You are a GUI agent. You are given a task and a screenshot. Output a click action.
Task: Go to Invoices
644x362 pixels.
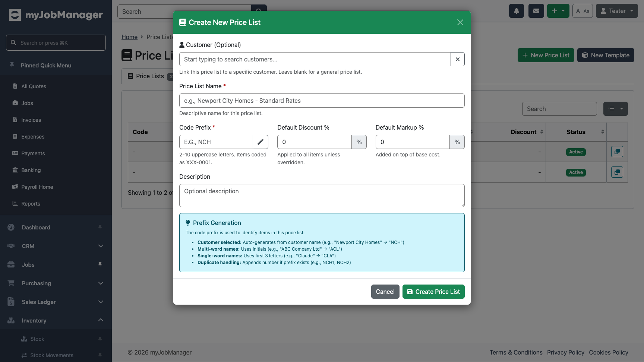coord(31,120)
